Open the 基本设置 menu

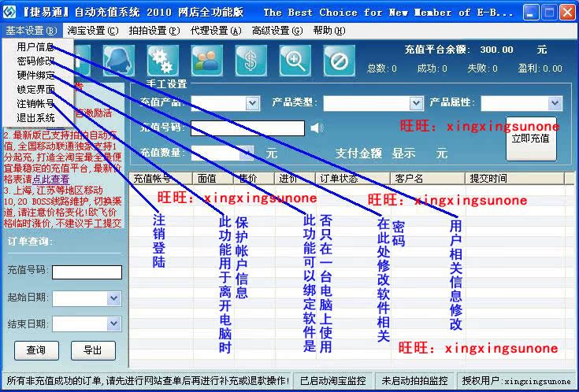(32, 31)
